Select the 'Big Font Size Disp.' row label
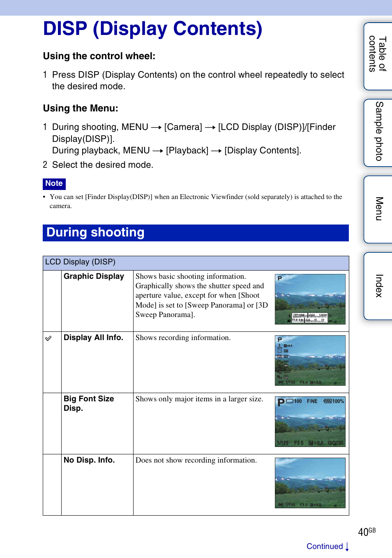 tap(89, 403)
